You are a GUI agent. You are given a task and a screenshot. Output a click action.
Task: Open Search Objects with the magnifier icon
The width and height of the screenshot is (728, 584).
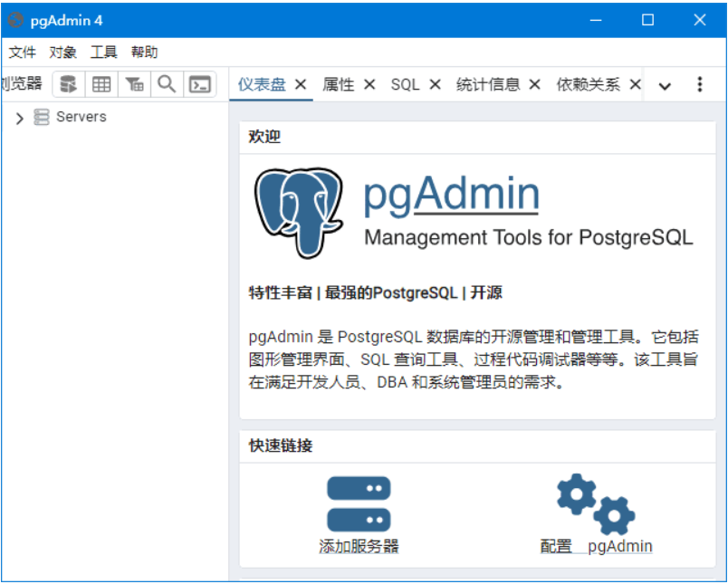point(167,84)
